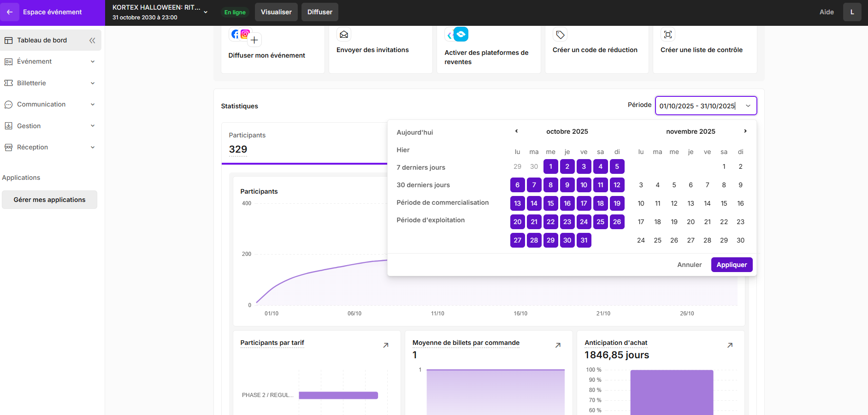Open the event name dropdown chevron
The image size is (868, 415).
(206, 12)
